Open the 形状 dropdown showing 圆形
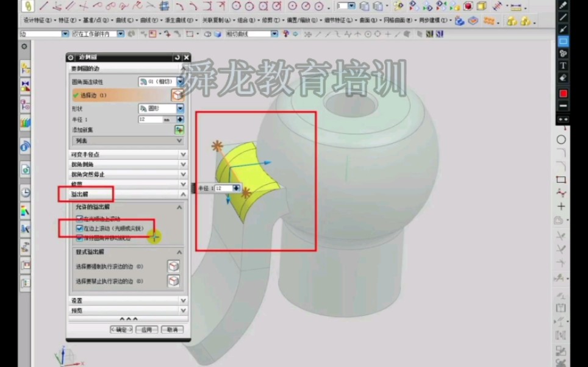The width and height of the screenshot is (588, 367). 179,107
